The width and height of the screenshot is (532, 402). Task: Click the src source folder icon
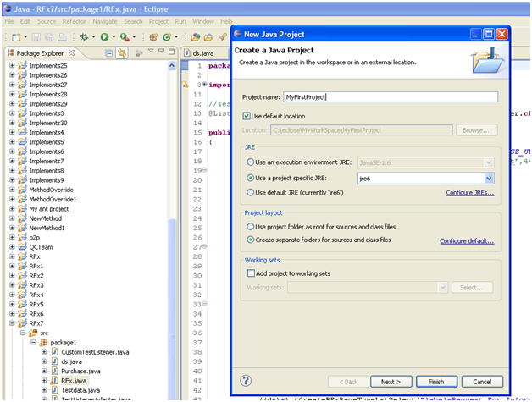pos(33,333)
